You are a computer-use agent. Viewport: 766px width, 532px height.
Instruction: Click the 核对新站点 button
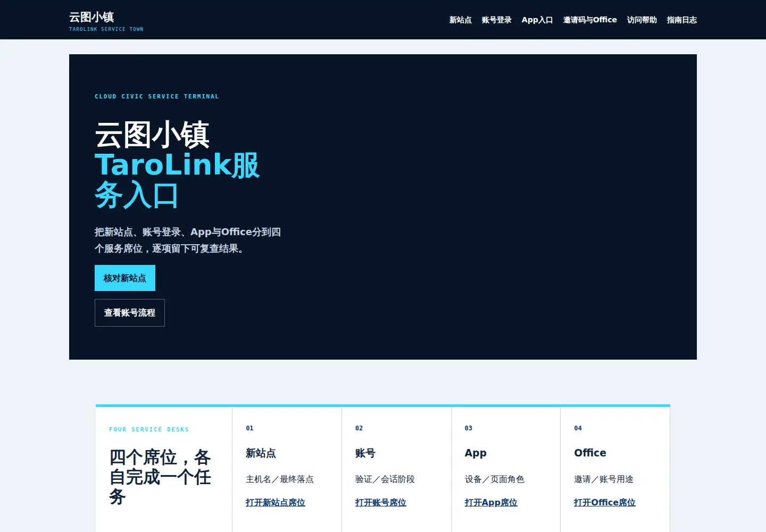pyautogui.click(x=125, y=278)
